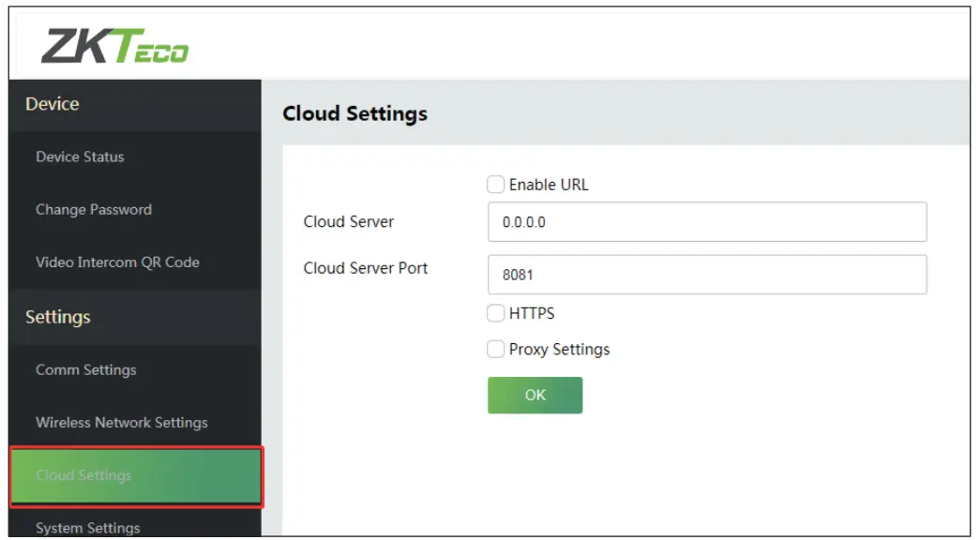
Task: Click the OK button to save cloud settings
Action: (x=535, y=395)
